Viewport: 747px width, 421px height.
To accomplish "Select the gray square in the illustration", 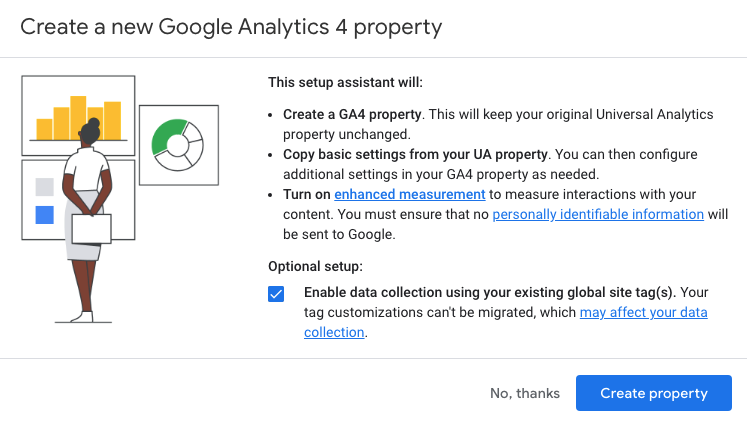I will click(44, 187).
